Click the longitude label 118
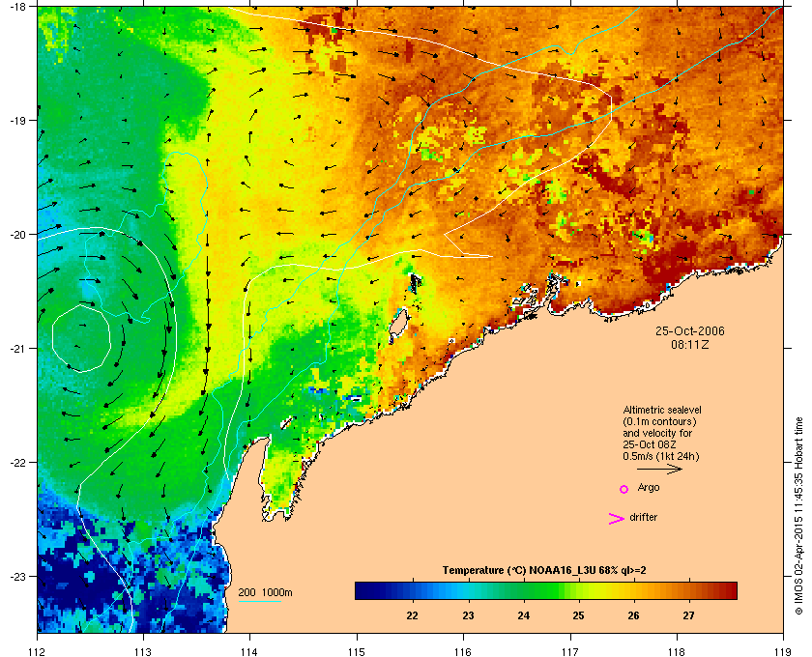This screenshot has height=657, width=812. (677, 651)
